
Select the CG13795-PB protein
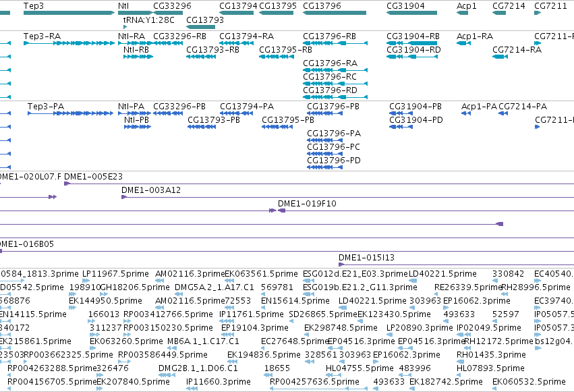click(x=277, y=127)
